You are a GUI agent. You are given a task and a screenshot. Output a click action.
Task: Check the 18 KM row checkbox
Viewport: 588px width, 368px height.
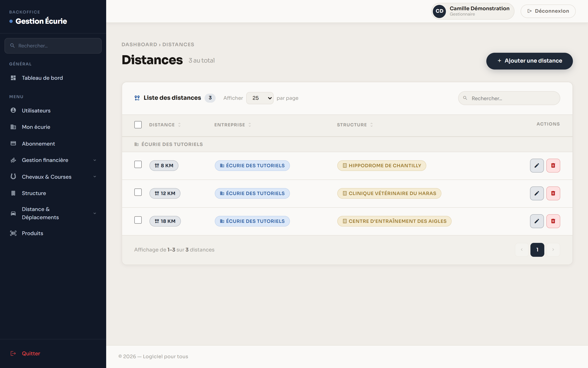(x=138, y=220)
